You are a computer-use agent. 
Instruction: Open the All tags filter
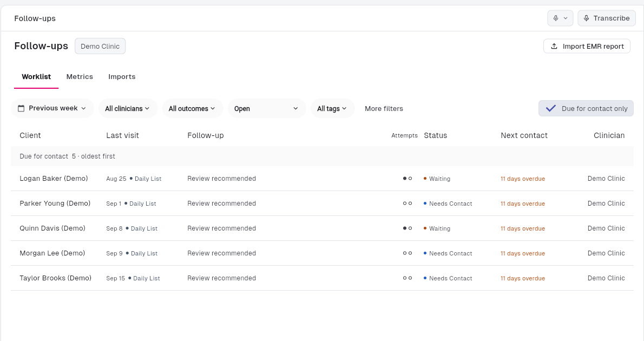point(332,108)
